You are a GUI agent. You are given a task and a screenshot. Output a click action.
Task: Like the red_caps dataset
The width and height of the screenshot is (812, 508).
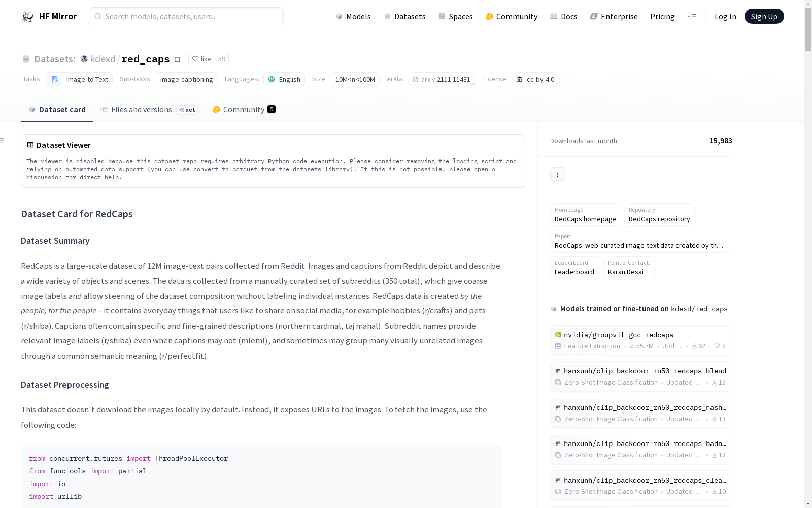coord(201,59)
